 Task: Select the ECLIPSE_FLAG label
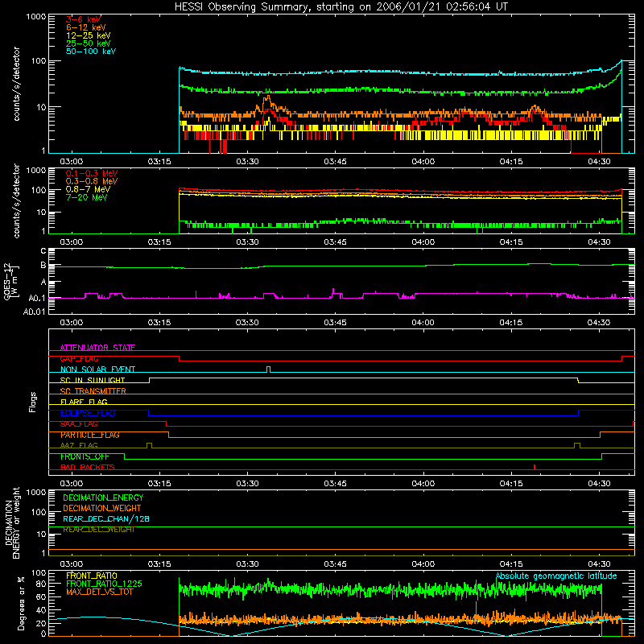(x=88, y=413)
